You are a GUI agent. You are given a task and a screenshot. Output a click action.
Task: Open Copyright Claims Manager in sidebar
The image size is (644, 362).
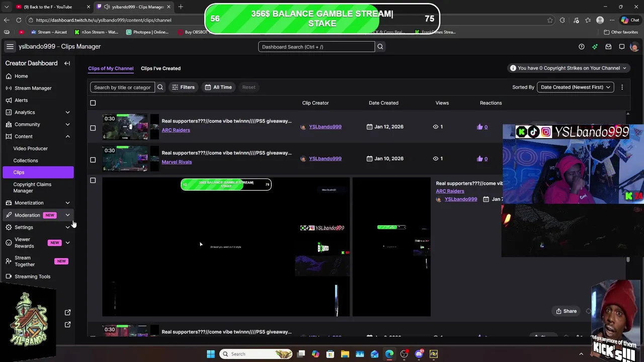[x=32, y=188]
